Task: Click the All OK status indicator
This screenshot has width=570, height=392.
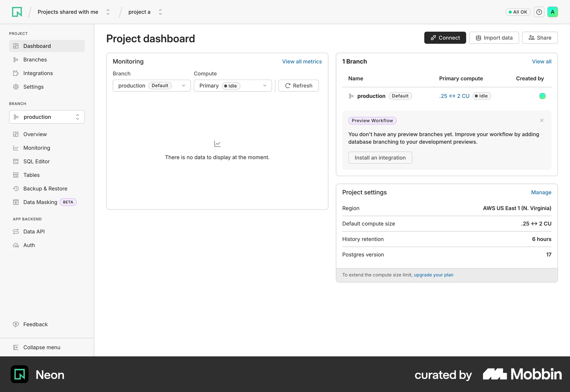Action: (x=518, y=12)
